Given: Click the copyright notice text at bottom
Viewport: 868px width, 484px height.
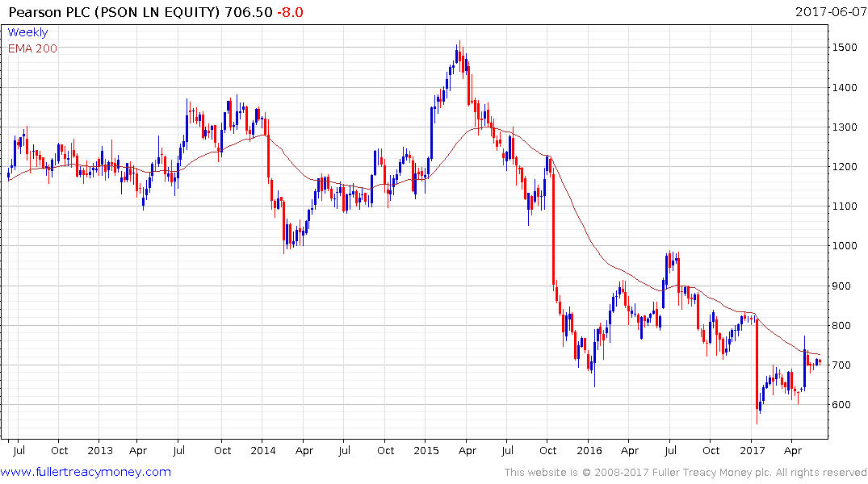Looking at the screenshot, I should (686, 473).
